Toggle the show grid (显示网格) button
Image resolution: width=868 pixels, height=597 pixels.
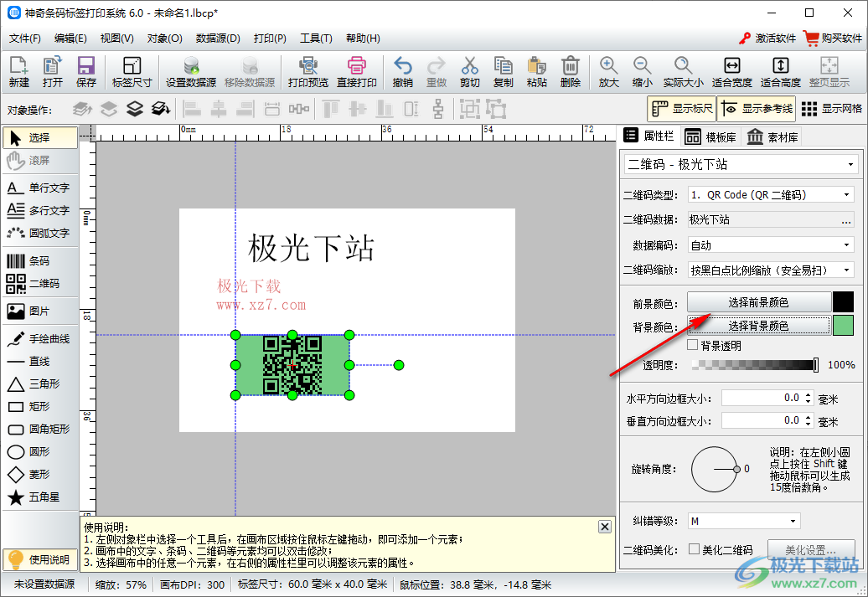pyautogui.click(x=831, y=109)
